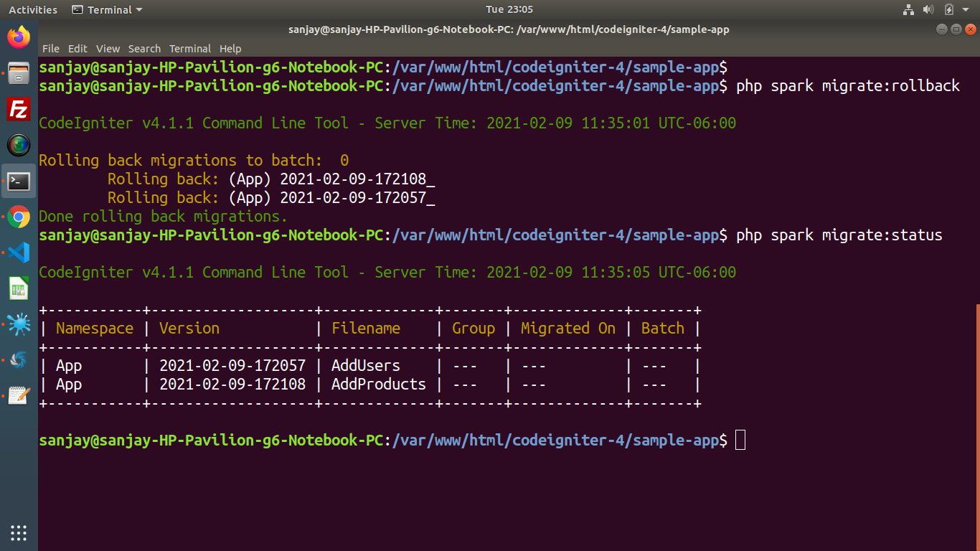
Task: Minimize the terminal window
Action: (x=942, y=29)
